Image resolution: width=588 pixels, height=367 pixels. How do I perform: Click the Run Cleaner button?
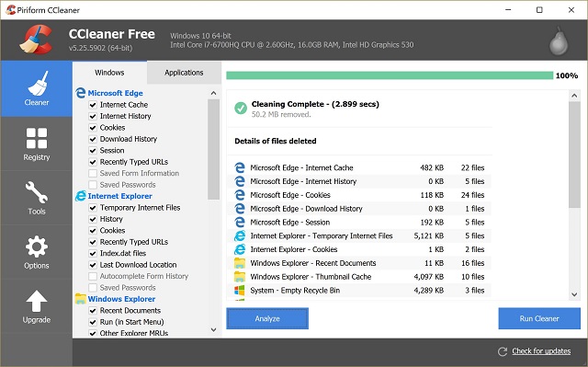(539, 318)
